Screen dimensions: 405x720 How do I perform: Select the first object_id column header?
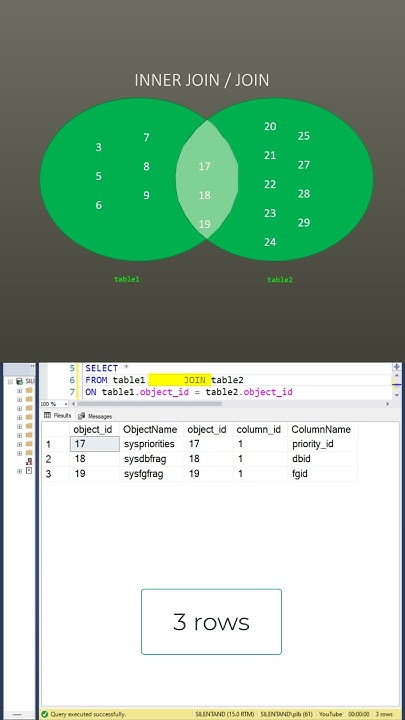(x=94, y=429)
